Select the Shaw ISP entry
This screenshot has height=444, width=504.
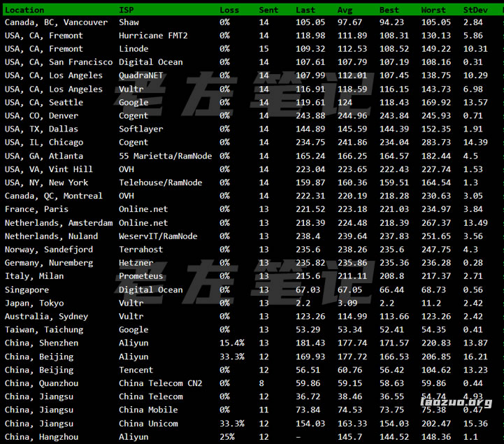129,22
